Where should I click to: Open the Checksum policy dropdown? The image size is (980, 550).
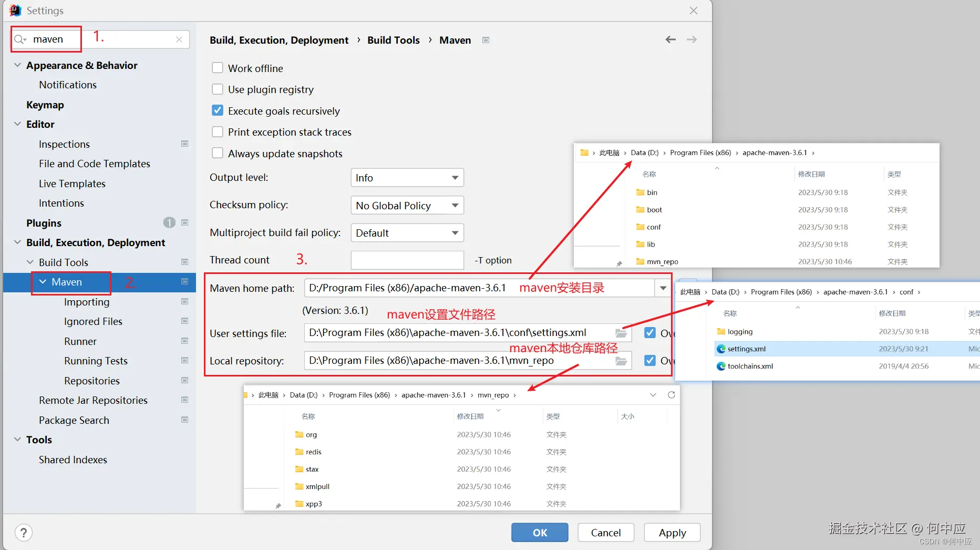[407, 205]
